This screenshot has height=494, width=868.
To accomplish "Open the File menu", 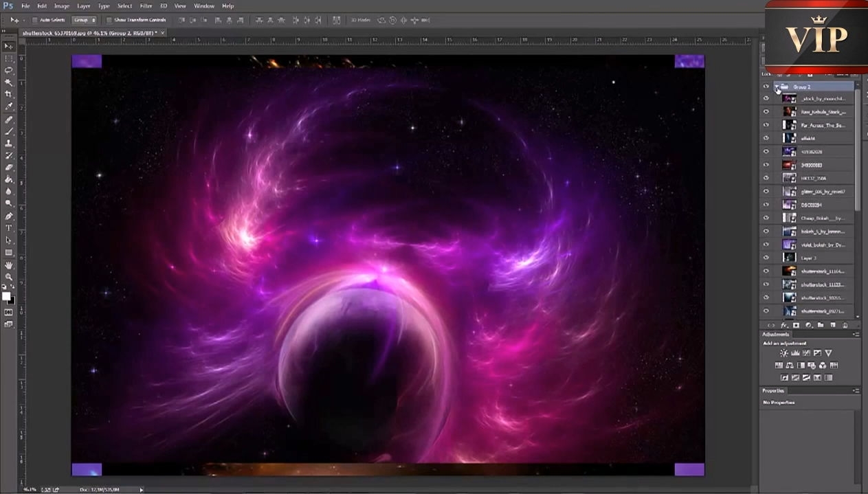I will pyautogui.click(x=25, y=5).
